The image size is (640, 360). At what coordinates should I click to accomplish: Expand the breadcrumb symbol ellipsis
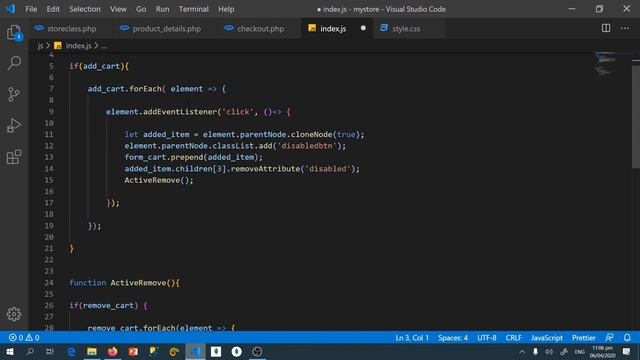(104, 46)
